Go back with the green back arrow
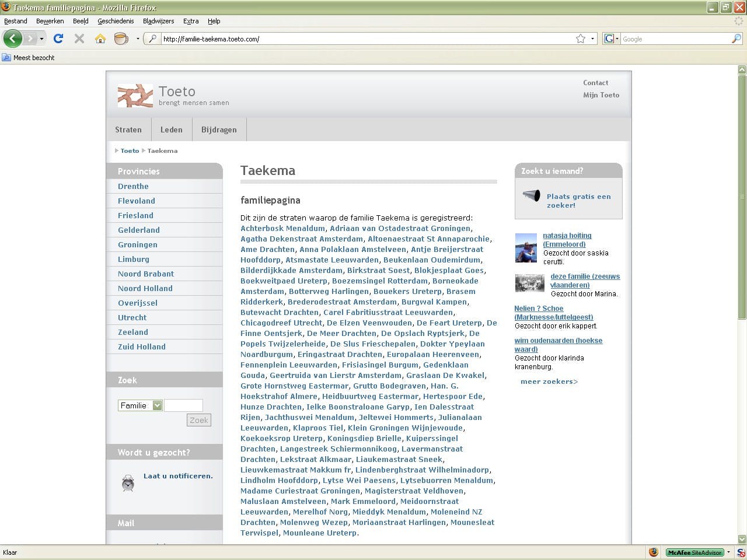The height and width of the screenshot is (560, 747). point(12,38)
